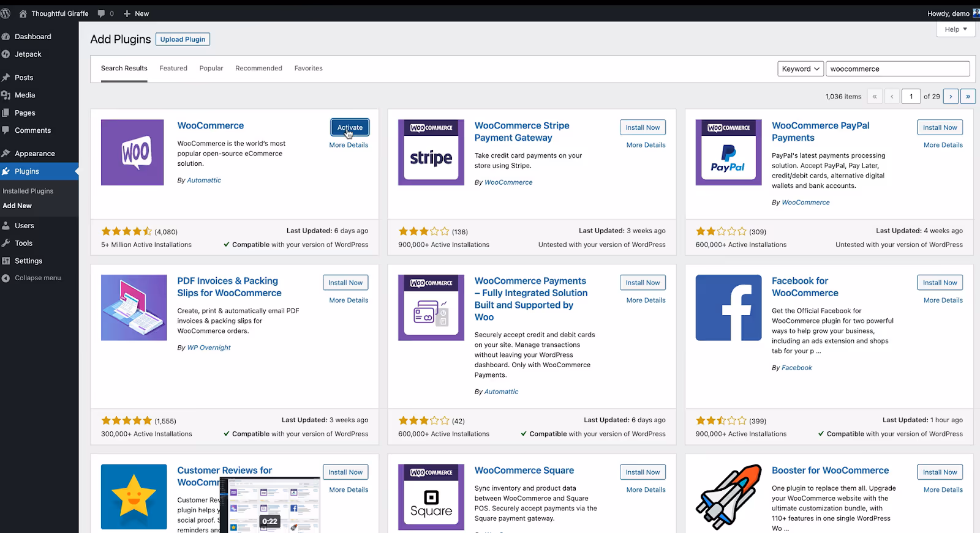Open More Details for Facebook for WooCommerce
This screenshot has width=980, height=533.
coord(943,300)
